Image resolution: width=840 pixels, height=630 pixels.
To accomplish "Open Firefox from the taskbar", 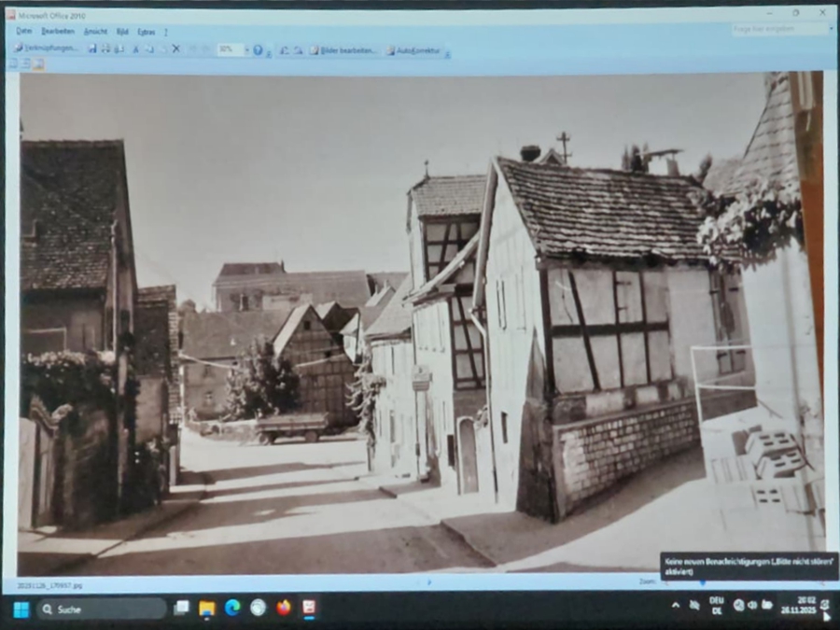I will point(284,608).
